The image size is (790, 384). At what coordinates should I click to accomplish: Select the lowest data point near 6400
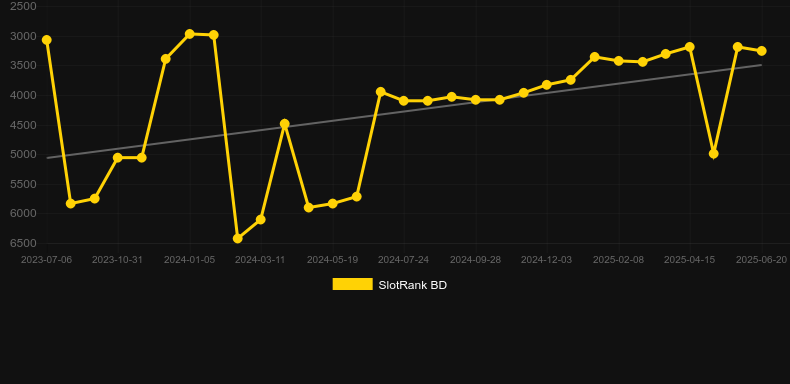tap(238, 238)
